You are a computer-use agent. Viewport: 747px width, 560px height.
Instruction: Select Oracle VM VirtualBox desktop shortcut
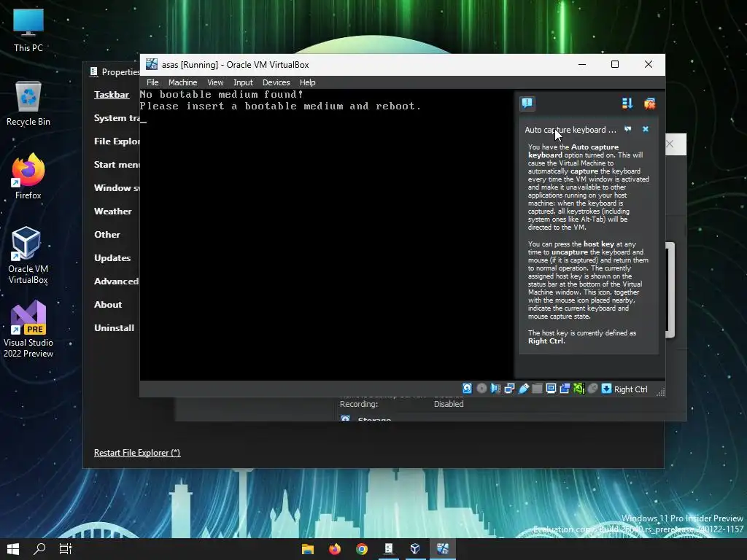(x=28, y=255)
